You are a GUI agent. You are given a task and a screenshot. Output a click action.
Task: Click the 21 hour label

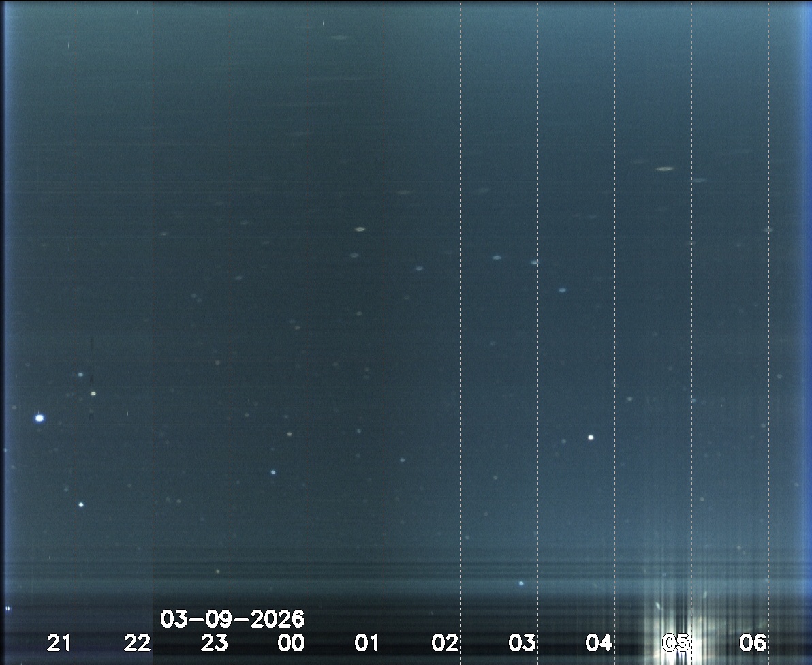coord(59,643)
